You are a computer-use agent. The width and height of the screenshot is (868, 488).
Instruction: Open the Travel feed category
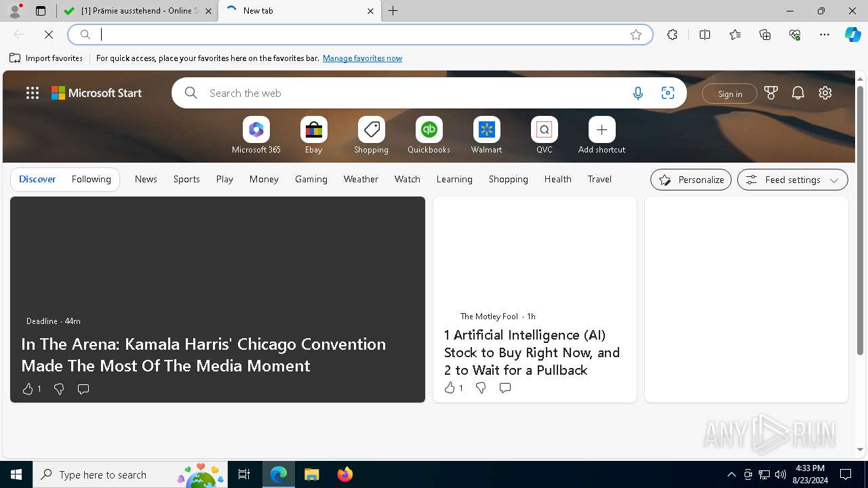click(599, 180)
